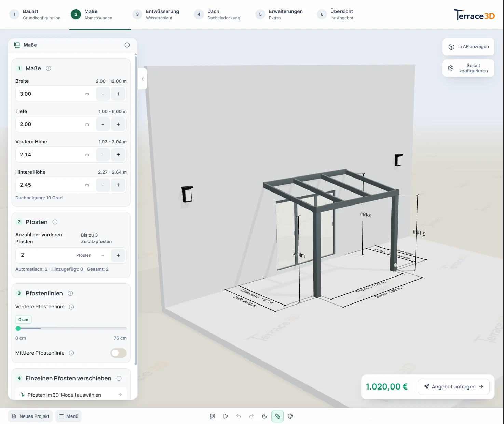Go to Dach Dacheindeckung step
Screen dimensions: 504x424
click(x=218, y=14)
